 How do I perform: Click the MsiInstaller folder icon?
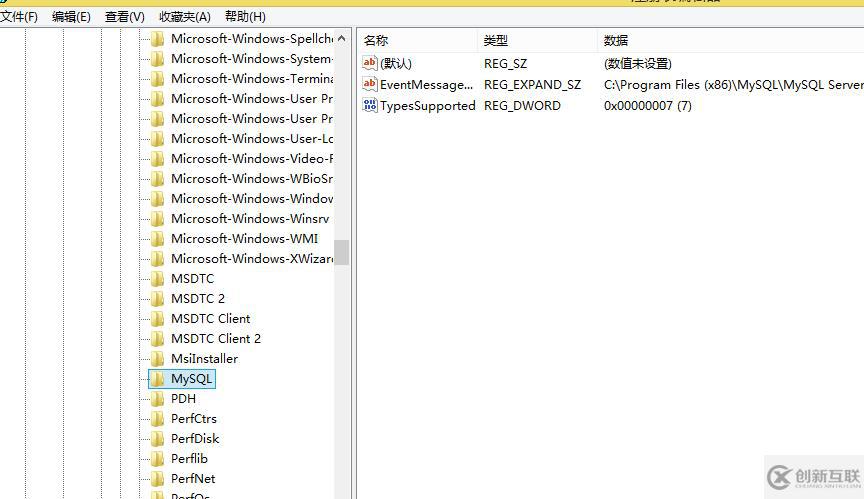click(158, 359)
